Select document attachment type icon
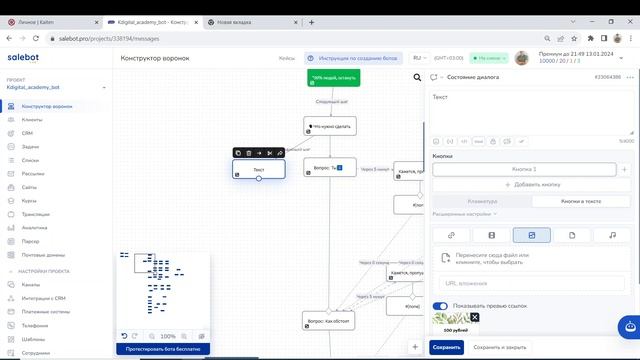The height and width of the screenshot is (360, 640). coord(572,235)
